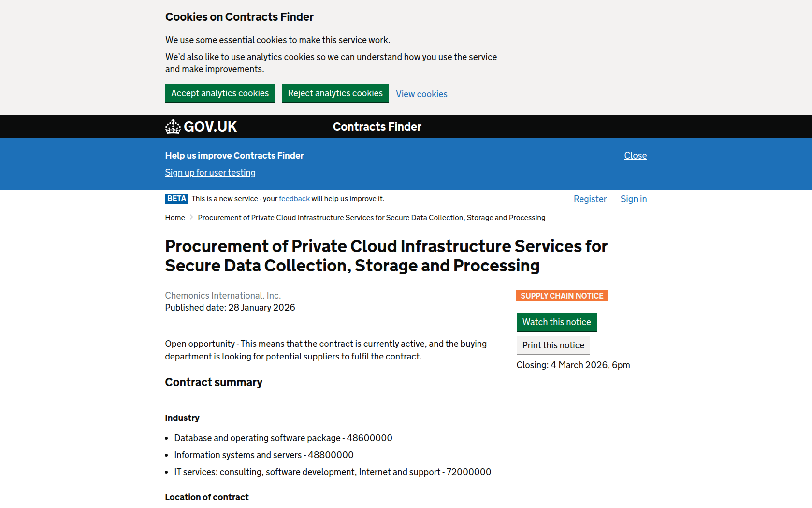The height and width of the screenshot is (508, 812).
Task: Open the View cookies link
Action: (421, 94)
